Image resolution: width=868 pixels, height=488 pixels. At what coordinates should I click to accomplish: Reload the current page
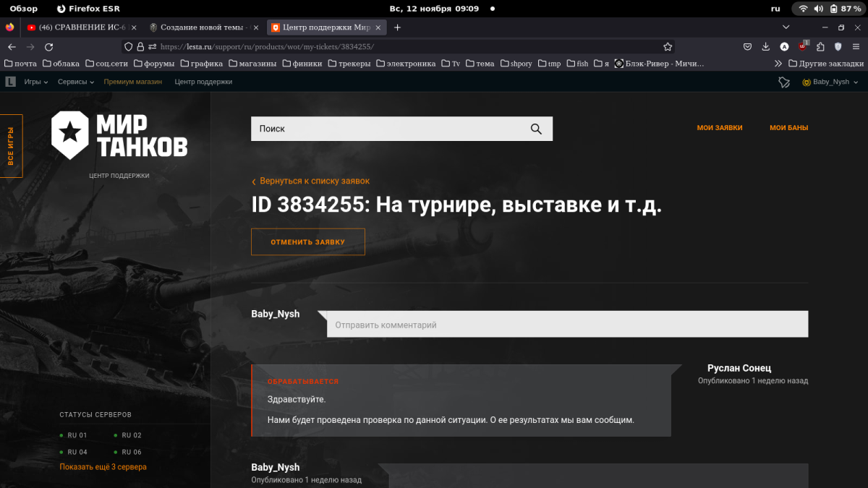pos(49,46)
